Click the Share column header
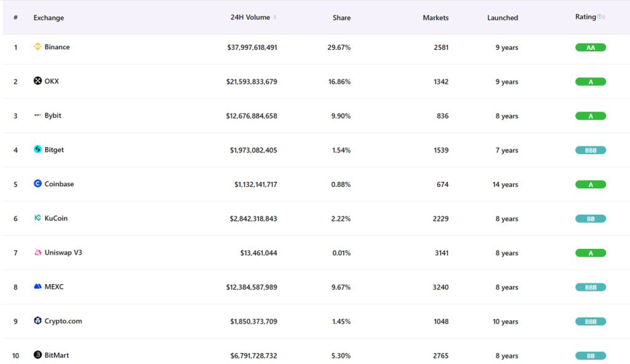The height and width of the screenshot is (364, 630). point(341,18)
